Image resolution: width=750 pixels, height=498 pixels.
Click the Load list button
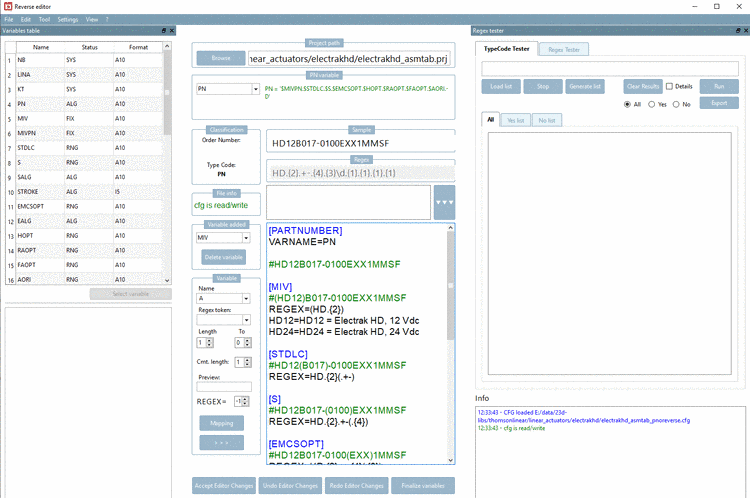(x=501, y=87)
